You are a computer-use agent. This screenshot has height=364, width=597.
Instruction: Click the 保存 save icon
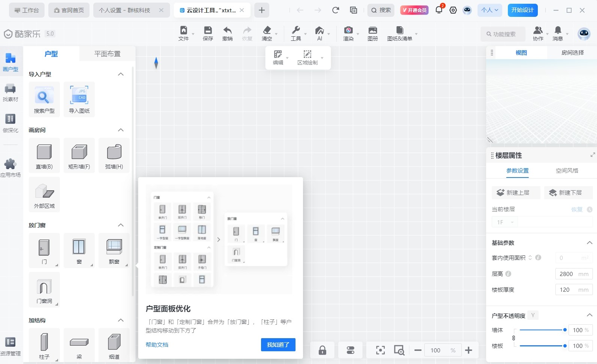208,33
